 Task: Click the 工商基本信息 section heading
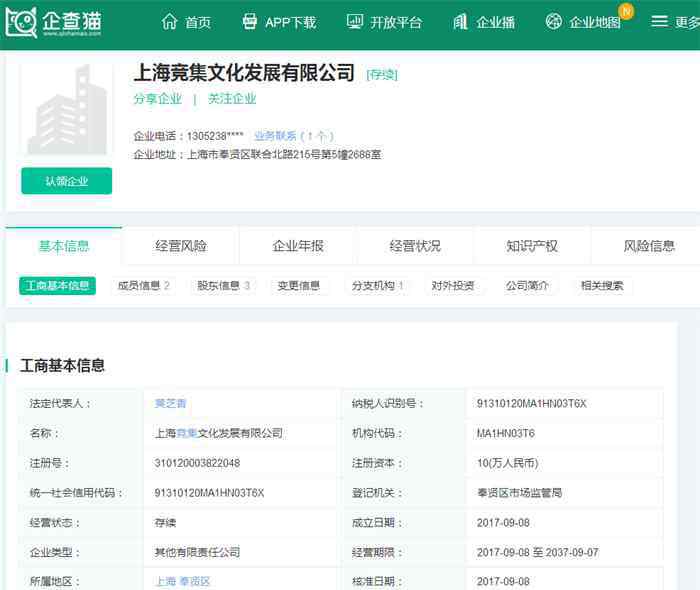click(62, 366)
